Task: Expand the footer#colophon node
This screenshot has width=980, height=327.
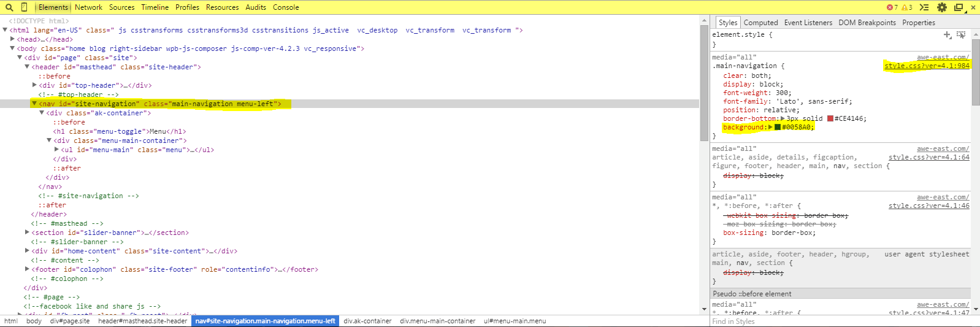Action: coord(27,269)
